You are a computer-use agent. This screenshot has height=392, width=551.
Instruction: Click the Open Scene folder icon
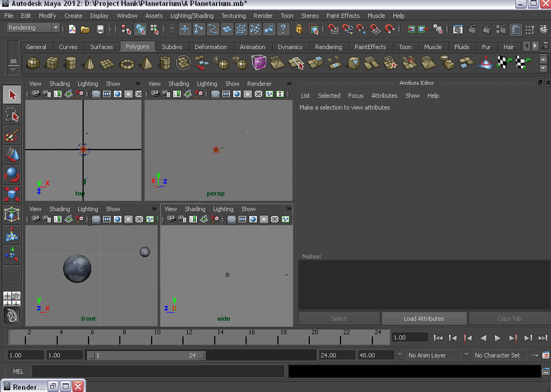85,29
